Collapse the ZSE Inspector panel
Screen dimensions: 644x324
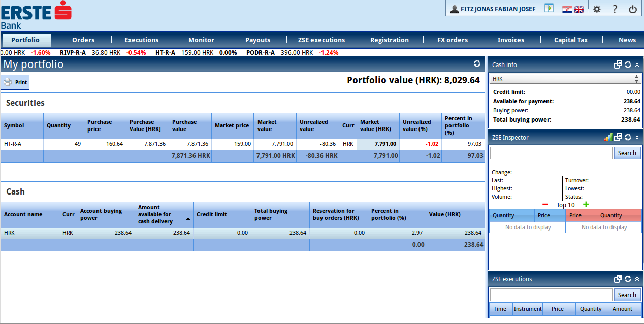(637, 137)
